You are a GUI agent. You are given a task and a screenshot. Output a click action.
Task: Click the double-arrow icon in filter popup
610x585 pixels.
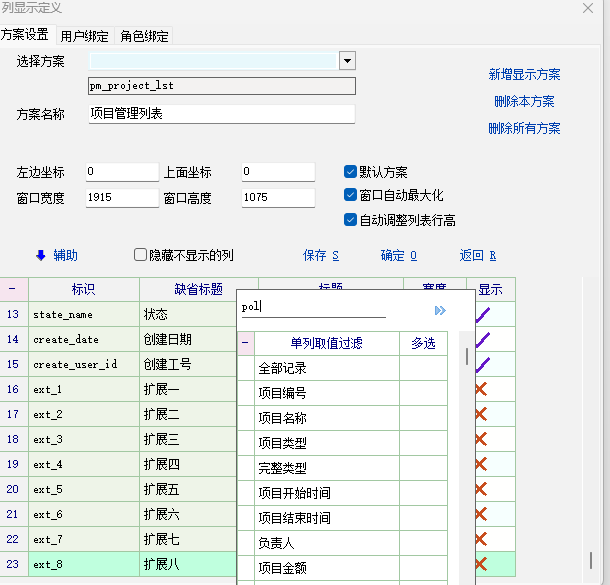[x=440, y=310]
